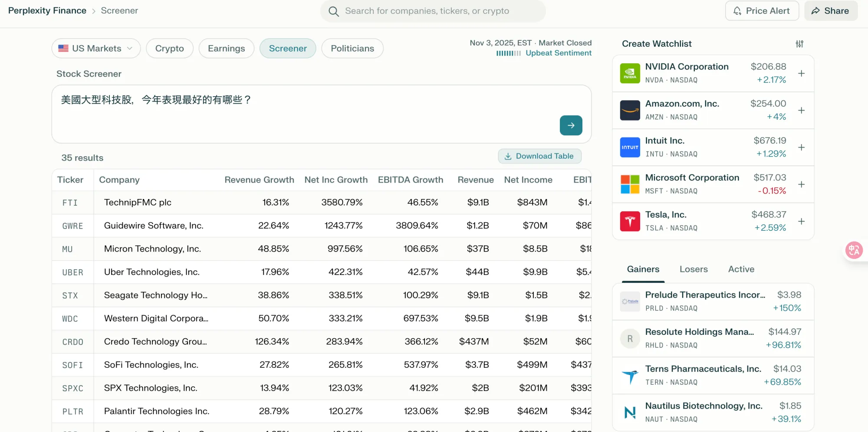Click the NVIDIA logo icon
This screenshot has width=868, height=432.
pos(630,73)
